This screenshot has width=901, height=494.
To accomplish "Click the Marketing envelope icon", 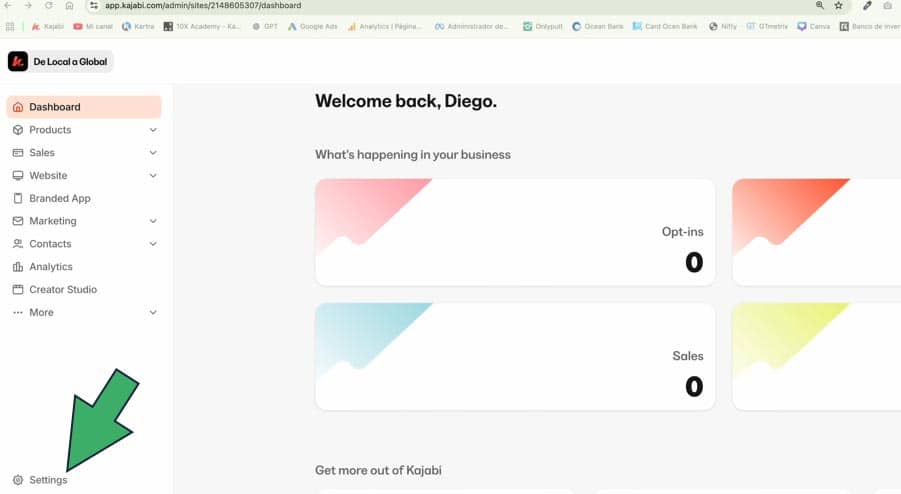I will (x=18, y=221).
